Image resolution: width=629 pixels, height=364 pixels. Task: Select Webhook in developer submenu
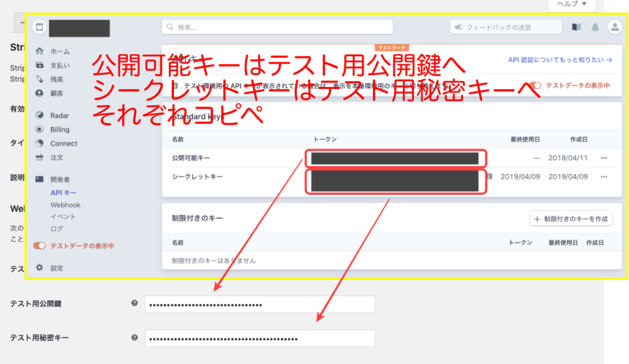click(65, 205)
